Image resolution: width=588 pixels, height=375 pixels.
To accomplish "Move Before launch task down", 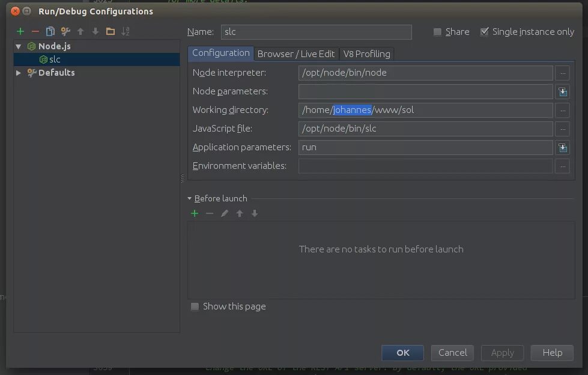I will point(255,213).
